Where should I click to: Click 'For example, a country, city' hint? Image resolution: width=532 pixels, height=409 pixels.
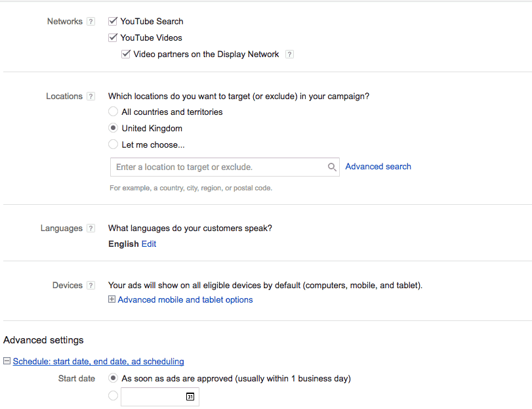191,188
